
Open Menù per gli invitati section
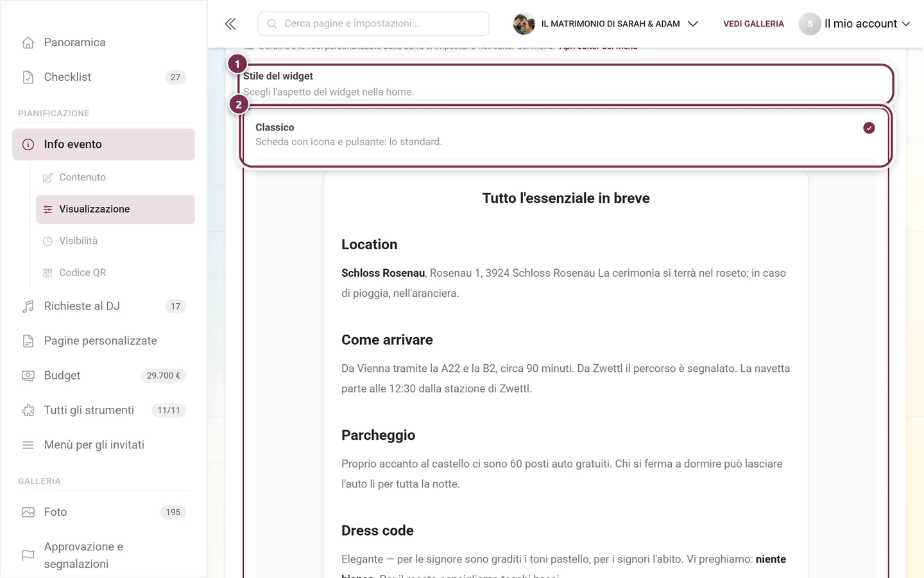(103, 445)
